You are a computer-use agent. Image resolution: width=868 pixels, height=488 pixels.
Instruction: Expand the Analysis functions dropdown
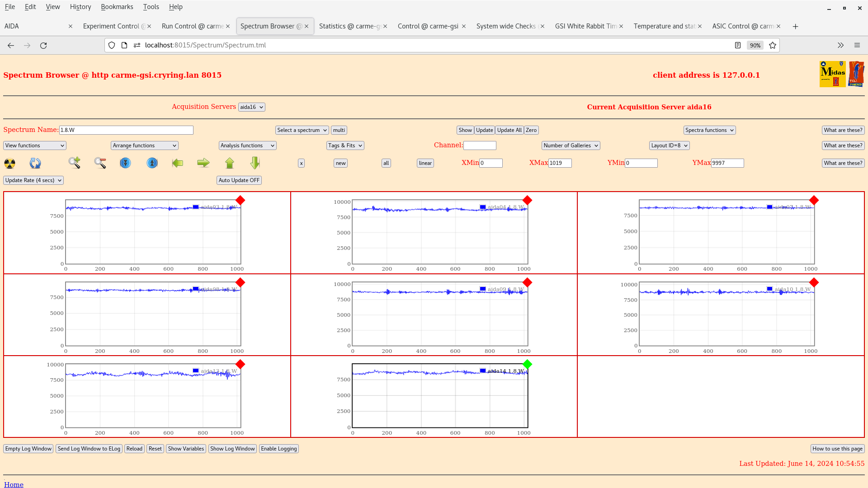tap(247, 145)
